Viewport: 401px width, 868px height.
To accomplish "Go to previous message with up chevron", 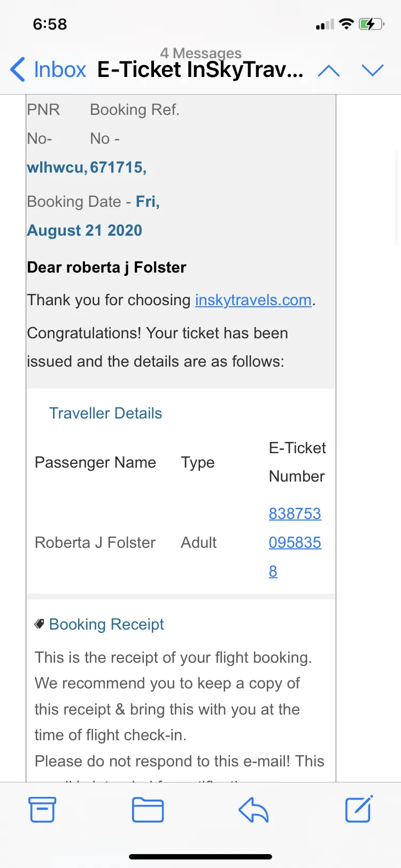I will [329, 71].
